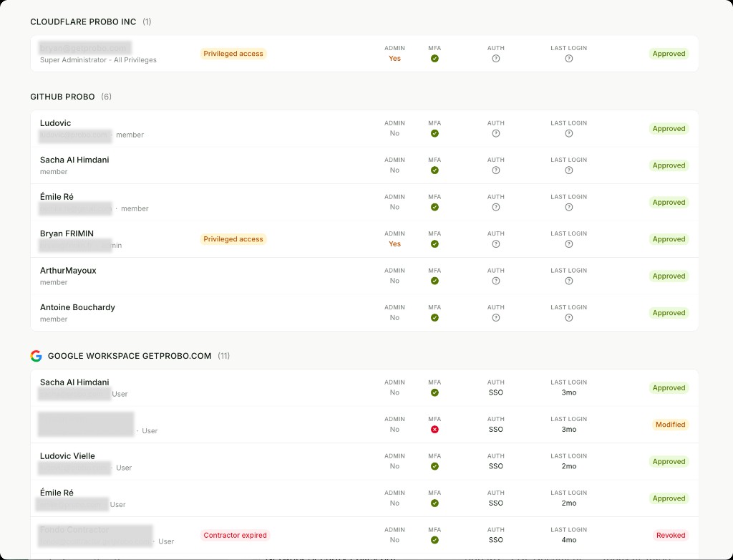Click LAST LOGIN unknown icon for GitHub Émile Ré
733x560 pixels.
[x=569, y=207]
